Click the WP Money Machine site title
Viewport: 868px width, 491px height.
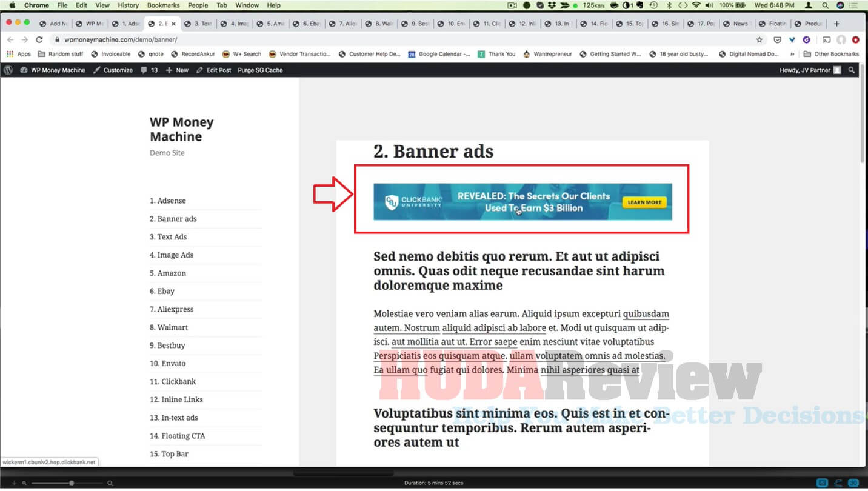[182, 129]
